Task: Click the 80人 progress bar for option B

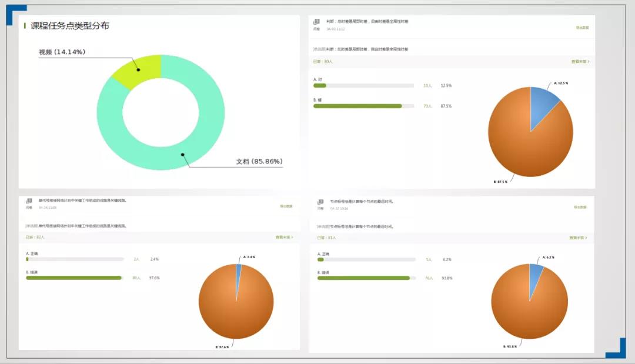Action: 73,278
